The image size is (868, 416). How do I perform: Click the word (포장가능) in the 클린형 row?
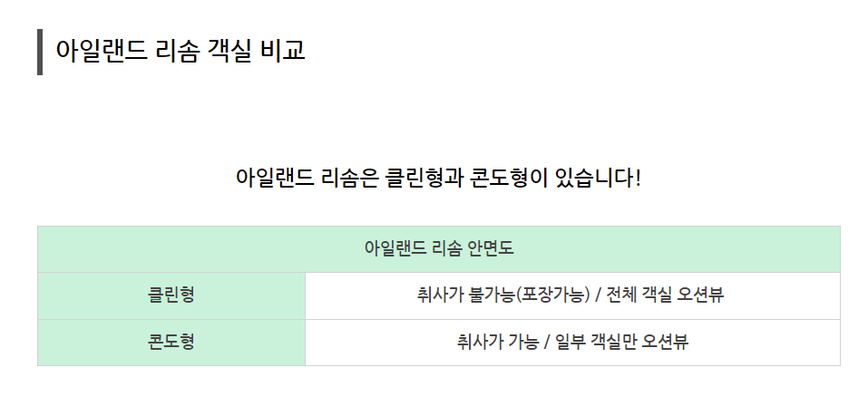tap(552, 295)
